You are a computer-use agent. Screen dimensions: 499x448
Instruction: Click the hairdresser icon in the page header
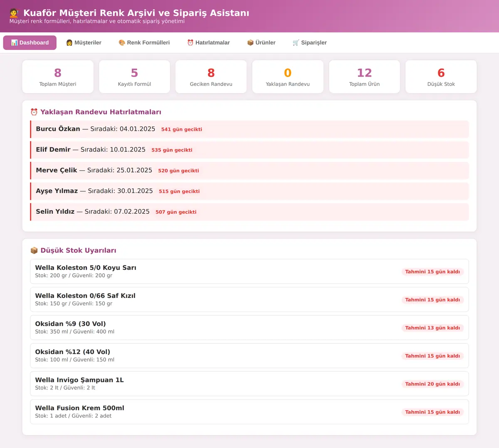pos(14,13)
